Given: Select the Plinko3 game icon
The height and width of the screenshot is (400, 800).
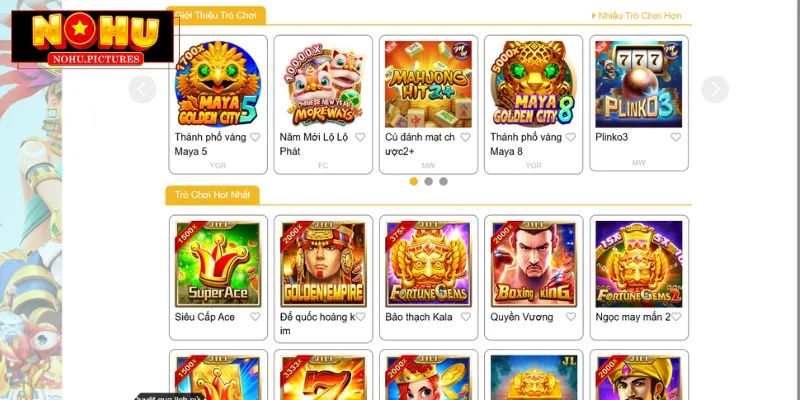Looking at the screenshot, I should (638, 84).
